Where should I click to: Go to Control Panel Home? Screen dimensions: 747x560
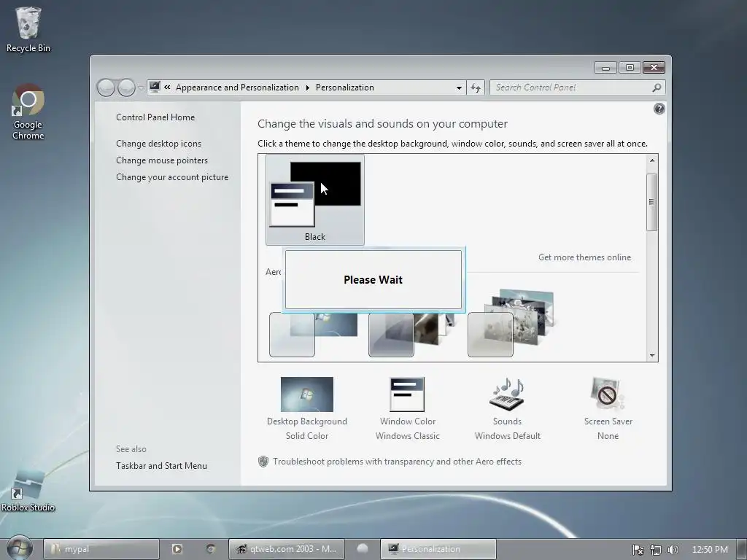pos(155,117)
